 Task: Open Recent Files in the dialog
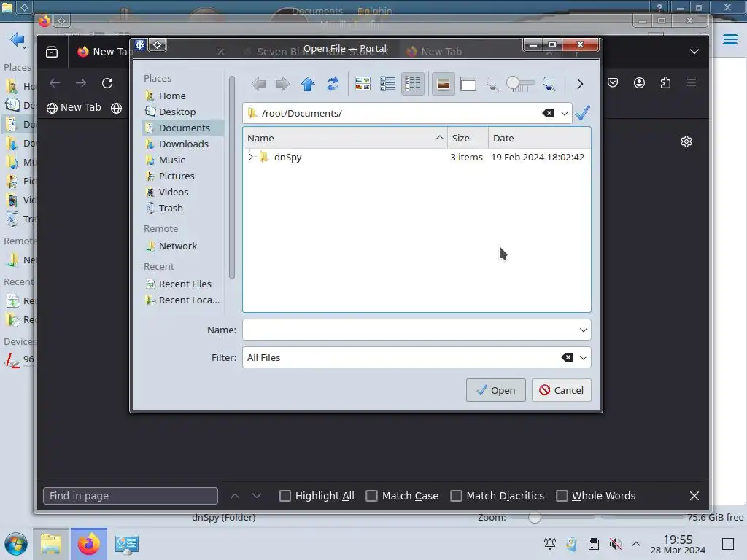point(183,284)
